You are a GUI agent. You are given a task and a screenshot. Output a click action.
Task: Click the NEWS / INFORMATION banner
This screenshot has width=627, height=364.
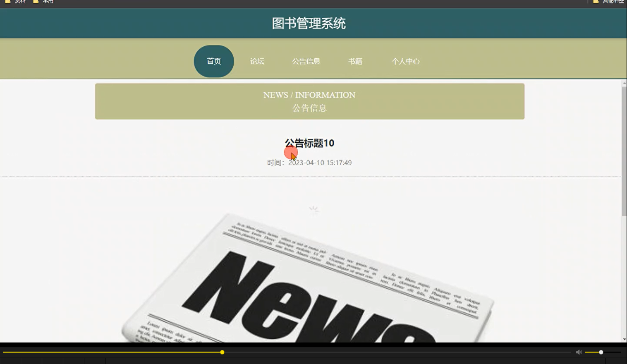(x=309, y=101)
